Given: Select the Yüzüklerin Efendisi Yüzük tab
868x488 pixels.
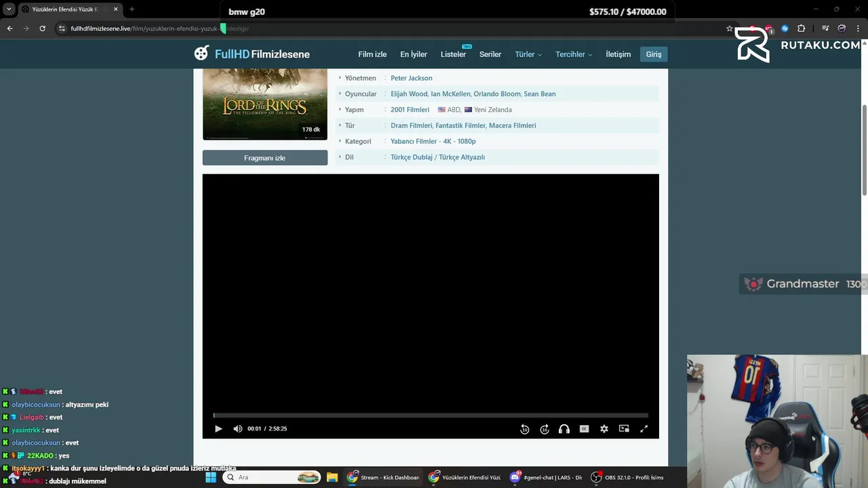Looking at the screenshot, I should coord(64,9).
